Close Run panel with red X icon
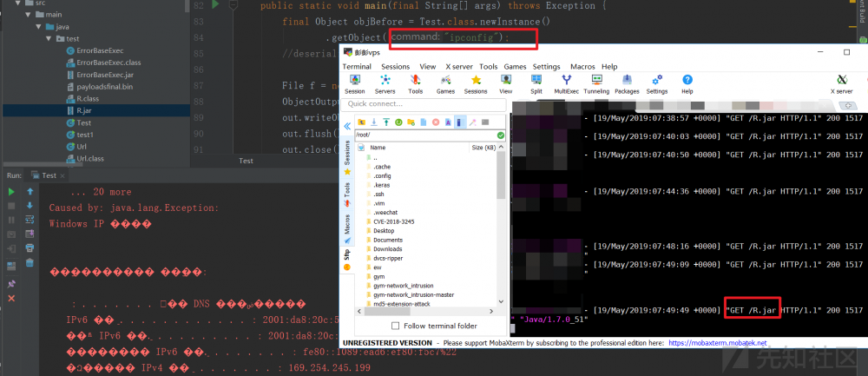 point(11,299)
